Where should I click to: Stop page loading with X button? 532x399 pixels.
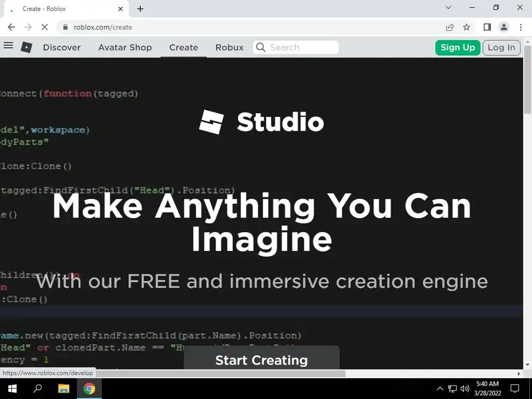(45, 27)
